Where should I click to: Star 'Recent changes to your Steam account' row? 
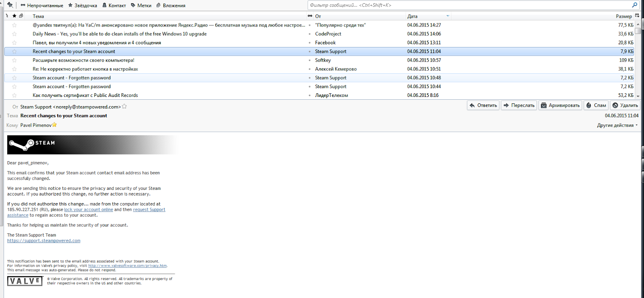(14, 51)
